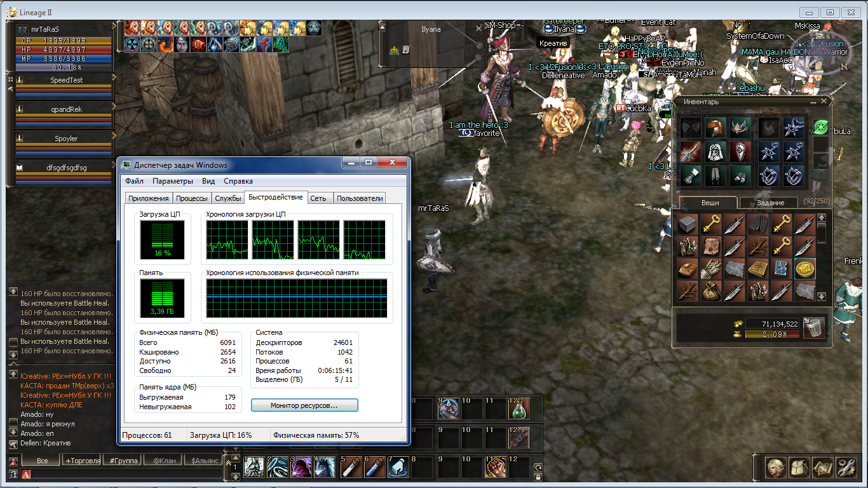The height and width of the screenshot is (488, 868).
Task: Click the flame buff icon in buff bar
Action: point(165,44)
